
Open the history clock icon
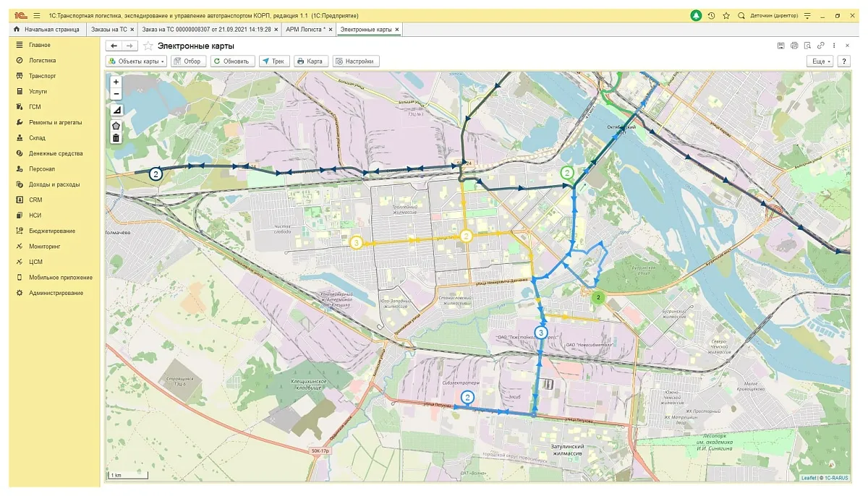(x=712, y=16)
